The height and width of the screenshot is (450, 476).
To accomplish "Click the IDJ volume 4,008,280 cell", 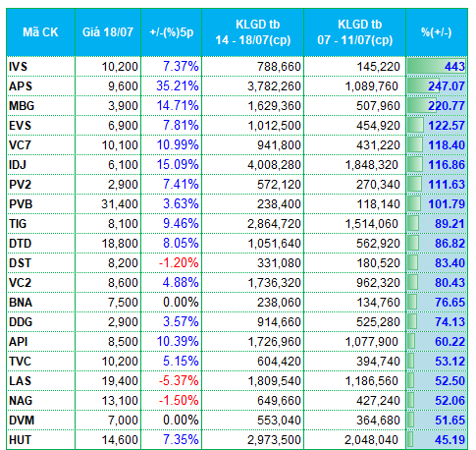I will (x=253, y=165).
